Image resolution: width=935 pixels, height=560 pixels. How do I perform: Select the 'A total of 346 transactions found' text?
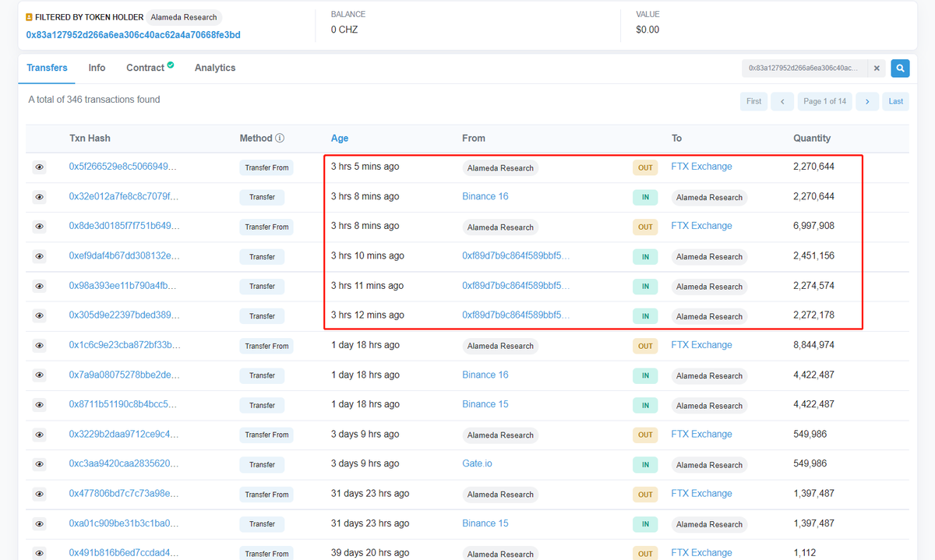pos(94,100)
